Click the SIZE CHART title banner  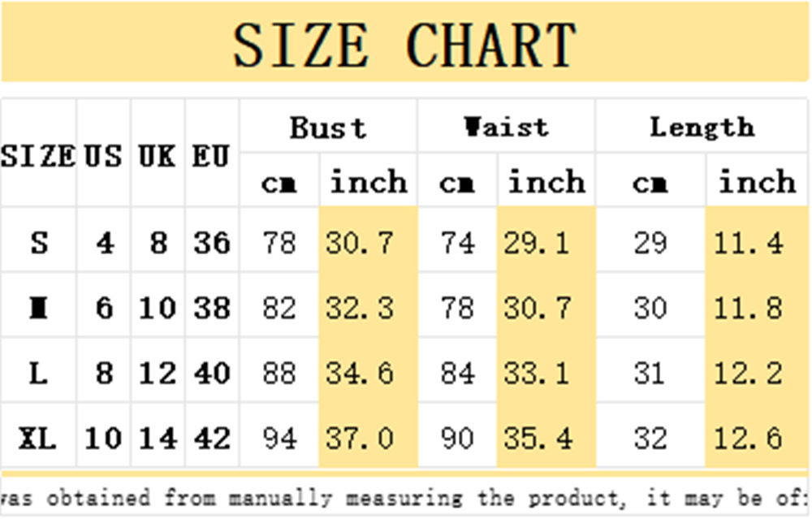click(x=405, y=41)
